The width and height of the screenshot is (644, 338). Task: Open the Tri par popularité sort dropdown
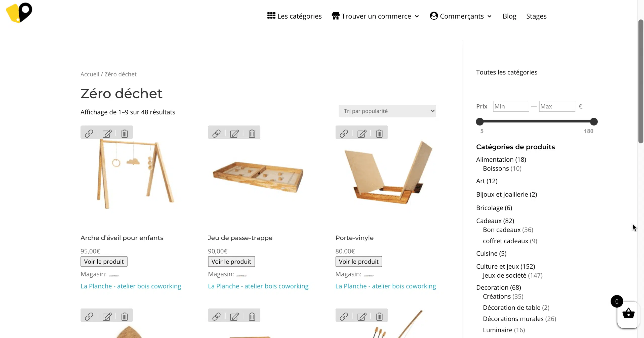(x=387, y=111)
